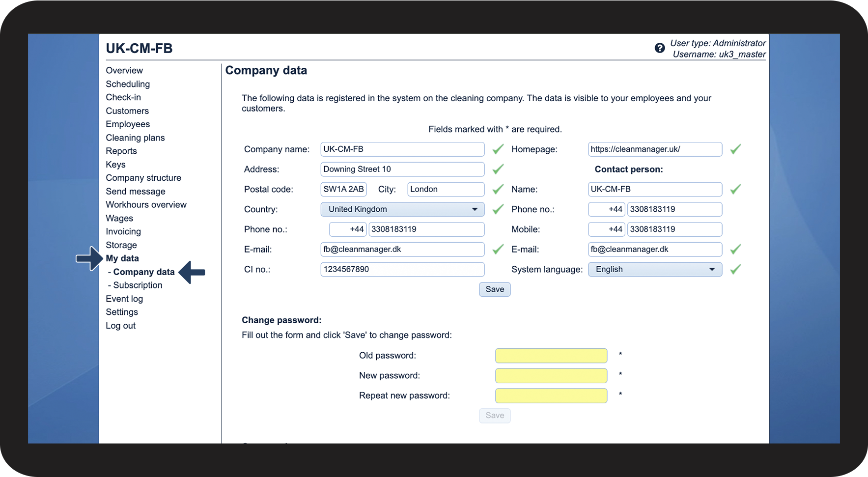This screenshot has width=868, height=477.
Task: Click the arrow pointing at Company data
Action: click(192, 272)
